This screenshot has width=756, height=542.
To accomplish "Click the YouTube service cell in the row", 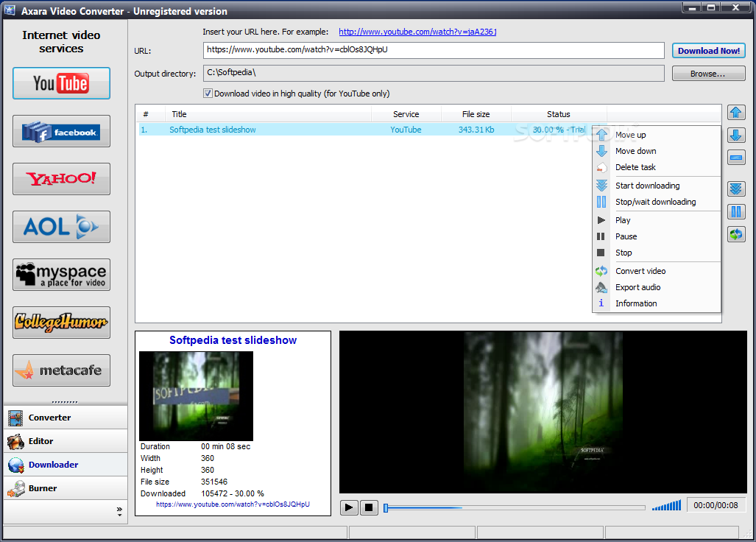I will coord(406,130).
